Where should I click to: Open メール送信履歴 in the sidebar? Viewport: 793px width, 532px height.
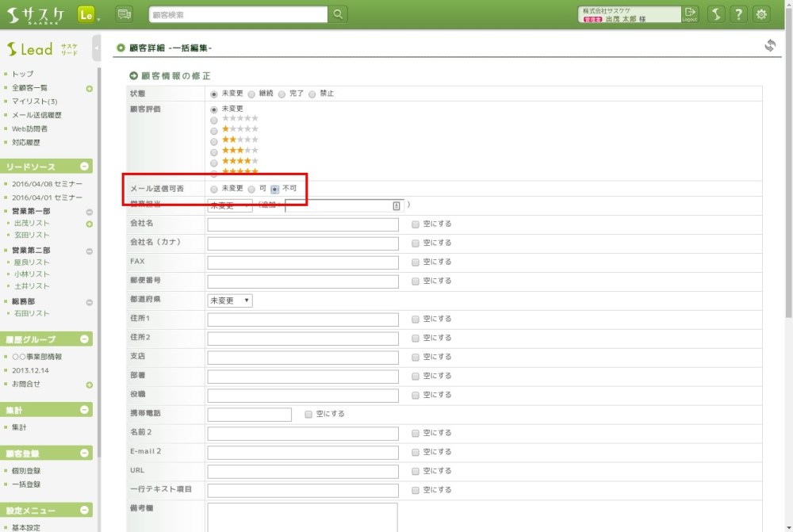point(36,115)
